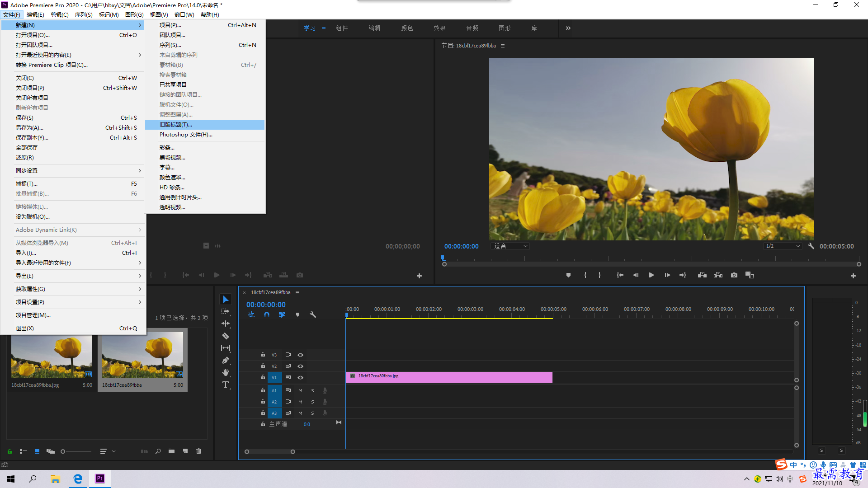The height and width of the screenshot is (488, 868).
Task: Toggle V3 track output eye
Action: 300,355
